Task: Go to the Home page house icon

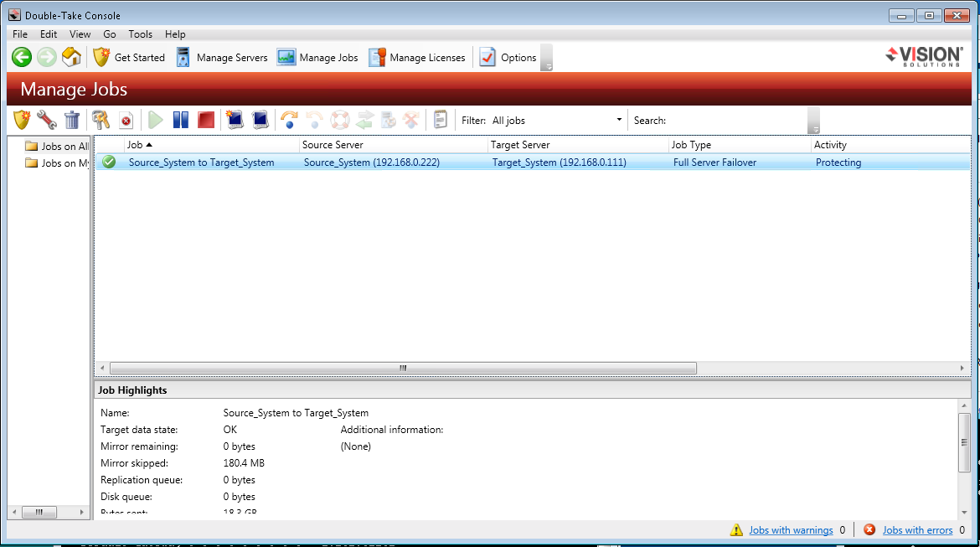Action: point(72,58)
